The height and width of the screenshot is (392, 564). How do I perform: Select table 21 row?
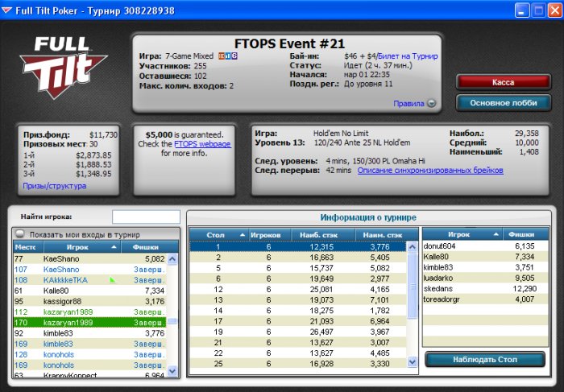pos(298,342)
